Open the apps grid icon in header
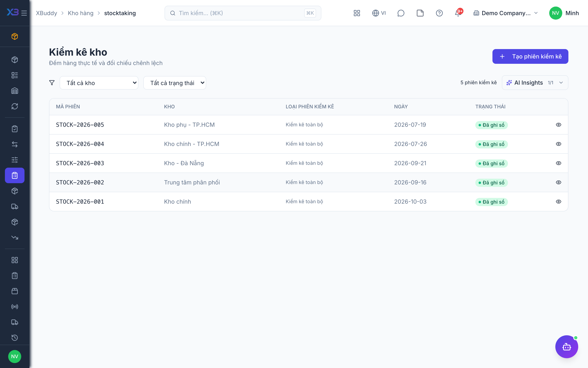The image size is (588, 368). point(357,13)
